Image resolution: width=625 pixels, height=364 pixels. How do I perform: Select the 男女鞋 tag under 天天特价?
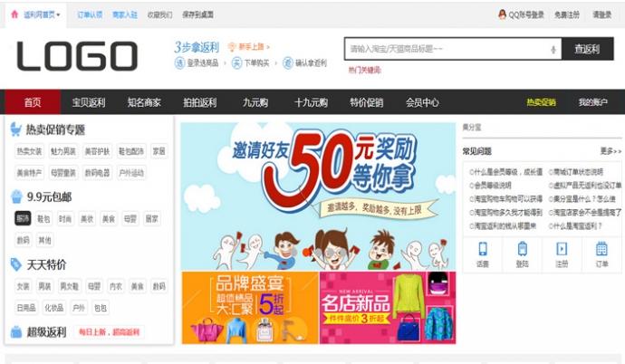coord(70,286)
